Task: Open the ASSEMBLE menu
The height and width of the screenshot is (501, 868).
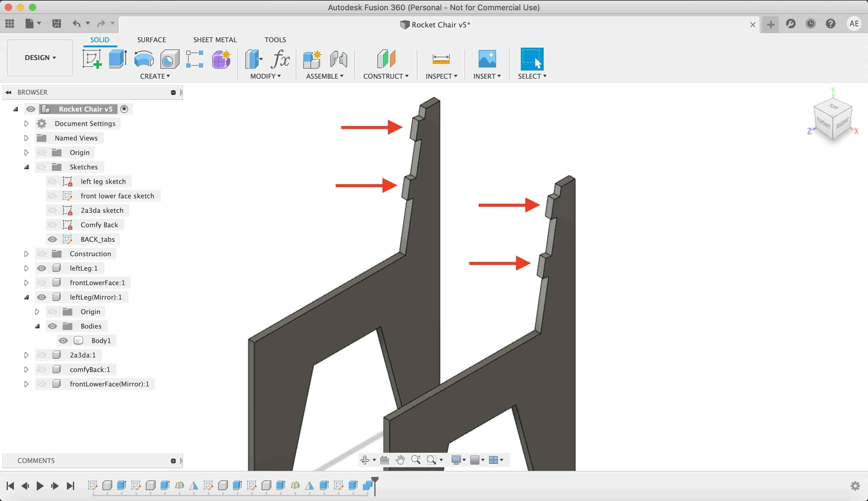Action: coord(324,76)
